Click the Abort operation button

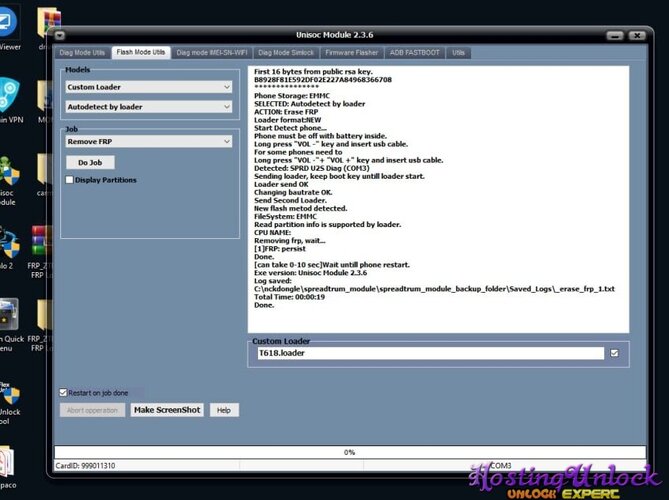click(92, 410)
